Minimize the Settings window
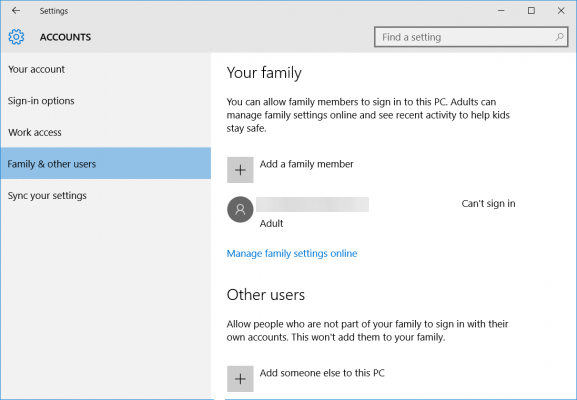The width and height of the screenshot is (577, 400). click(501, 11)
